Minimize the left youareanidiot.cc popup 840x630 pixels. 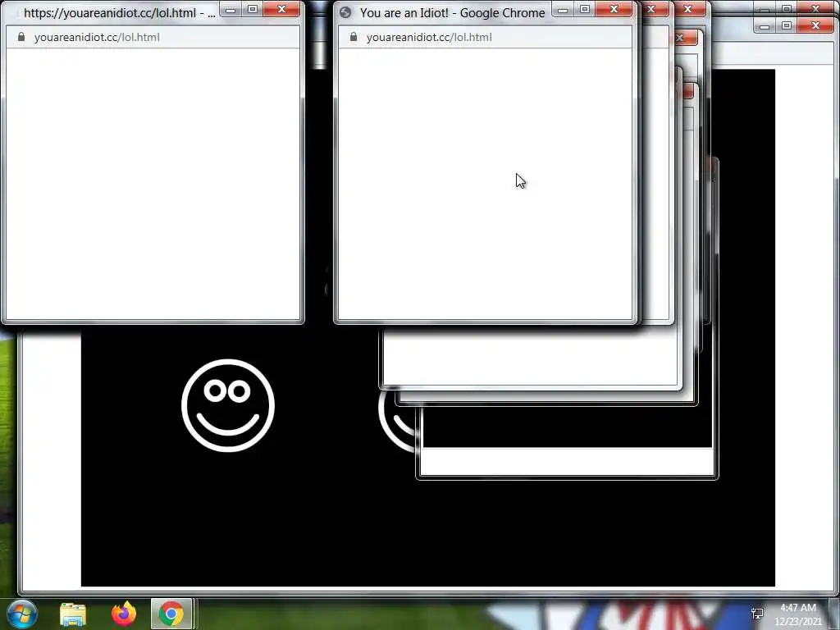231,9
